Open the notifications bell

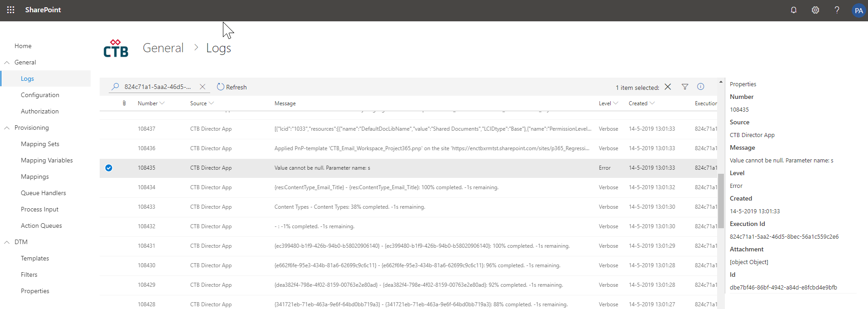[794, 10]
